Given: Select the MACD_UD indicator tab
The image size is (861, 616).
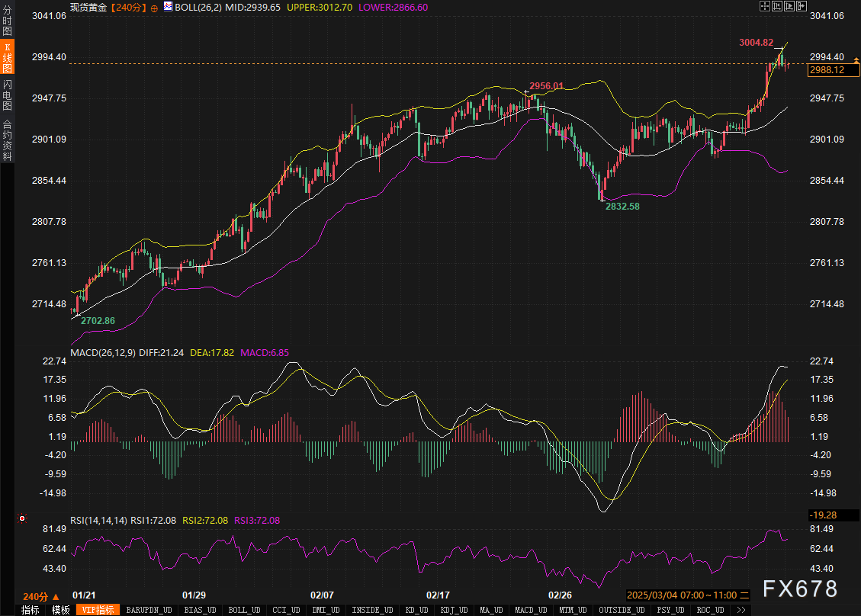Looking at the screenshot, I should 529,610.
